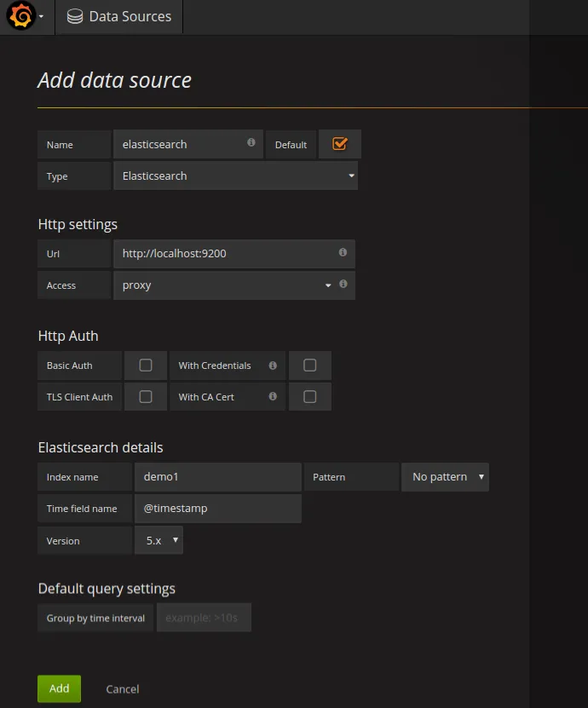
Task: Expand the Pattern dropdown showing No pattern
Action: pyautogui.click(x=445, y=477)
